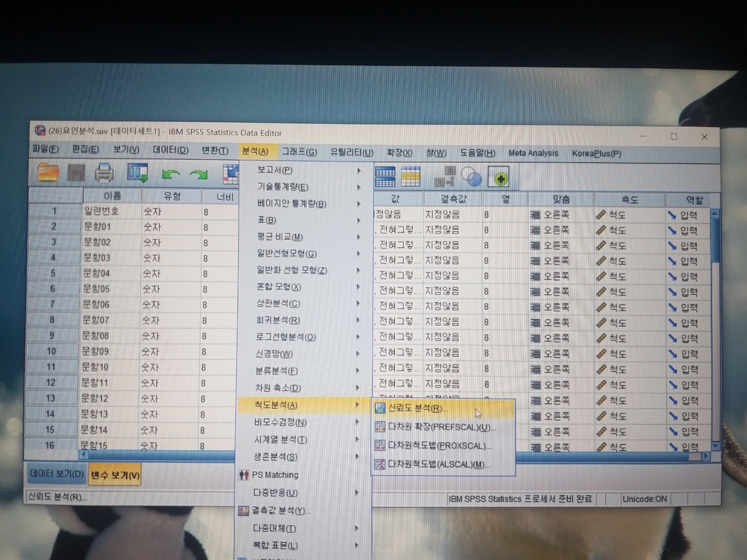Expand the 상관분석(C) submenu
The height and width of the screenshot is (560, 747).
[305, 303]
